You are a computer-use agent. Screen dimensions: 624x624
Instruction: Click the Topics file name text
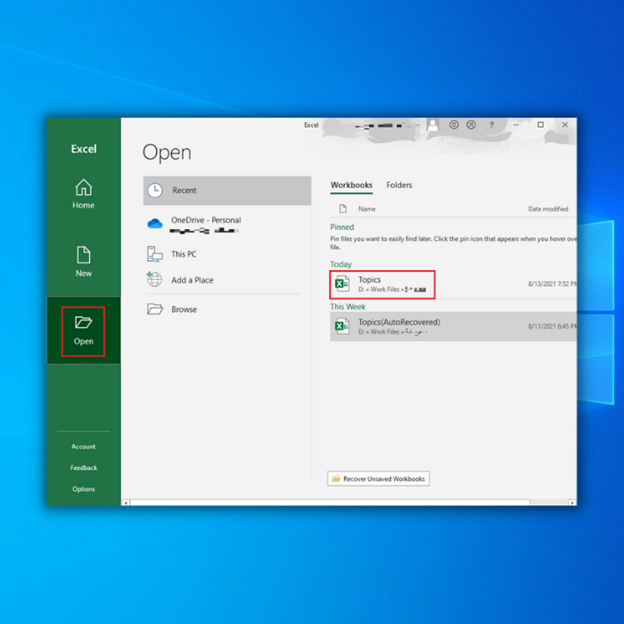tap(369, 279)
